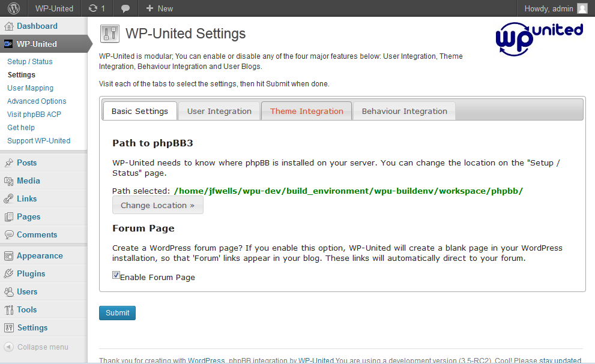
Task: Click the Forum Page heading
Action: coord(143,228)
